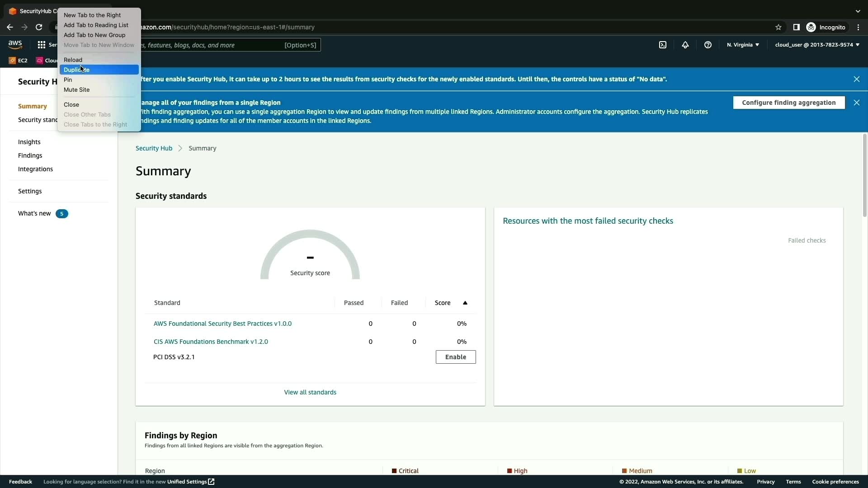Open the notifications bell icon

coord(685,45)
